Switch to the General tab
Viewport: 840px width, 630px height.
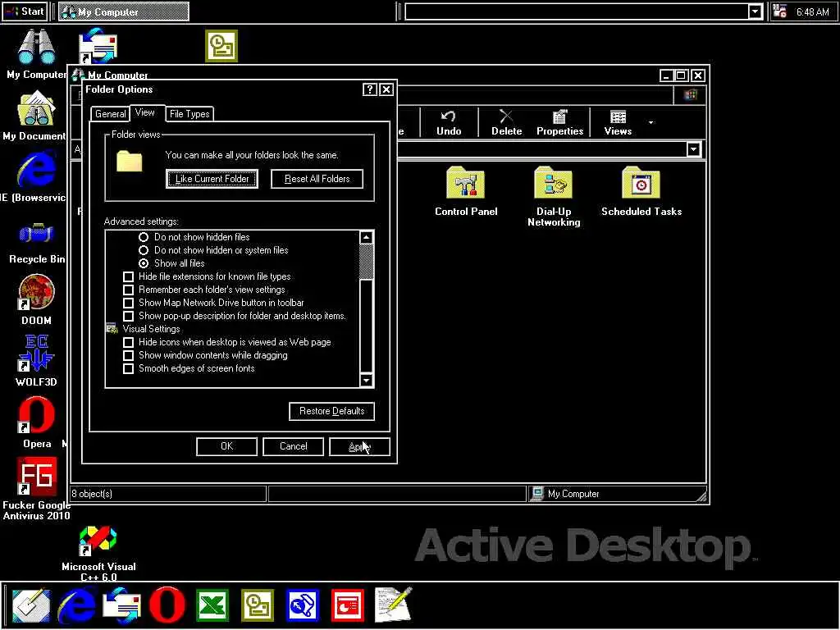click(111, 113)
